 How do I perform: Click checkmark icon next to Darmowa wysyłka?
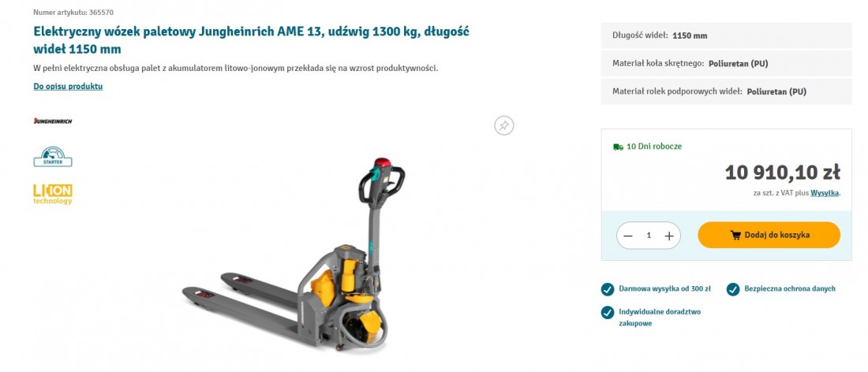608,289
